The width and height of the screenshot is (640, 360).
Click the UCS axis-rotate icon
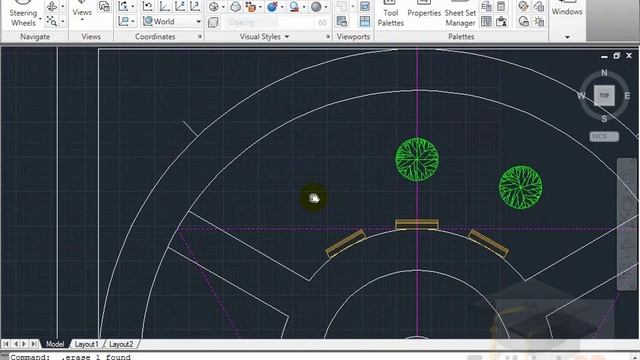click(123, 6)
